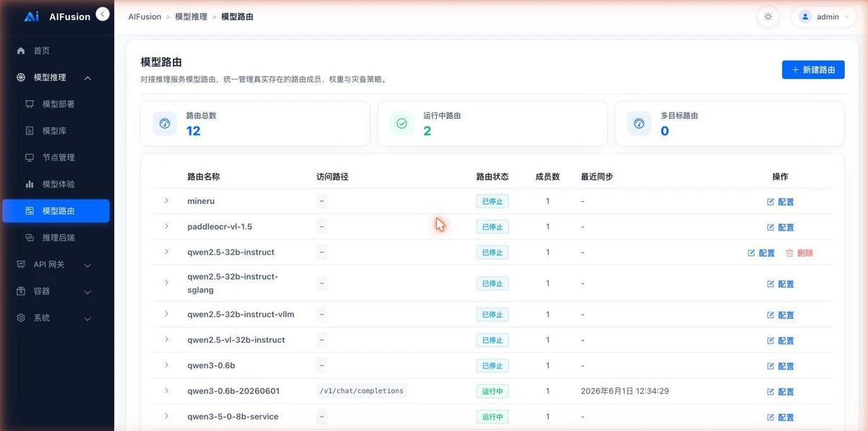Image resolution: width=868 pixels, height=431 pixels.
Task: Open 模型部署 in the sidebar
Action: click(x=56, y=104)
